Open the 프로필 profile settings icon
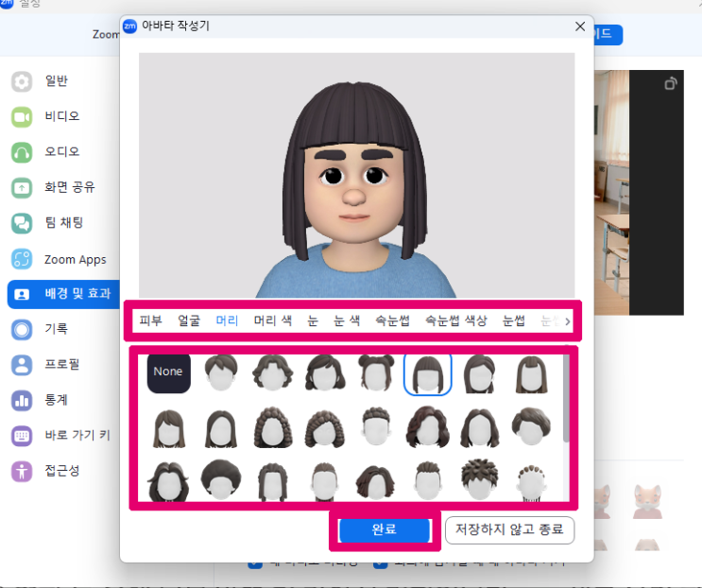 [x=21, y=365]
